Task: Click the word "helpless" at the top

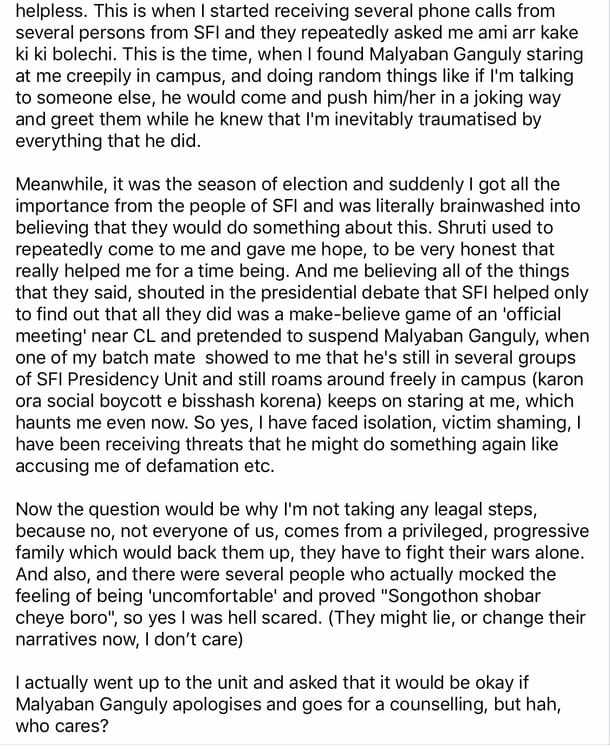Action: point(50,12)
